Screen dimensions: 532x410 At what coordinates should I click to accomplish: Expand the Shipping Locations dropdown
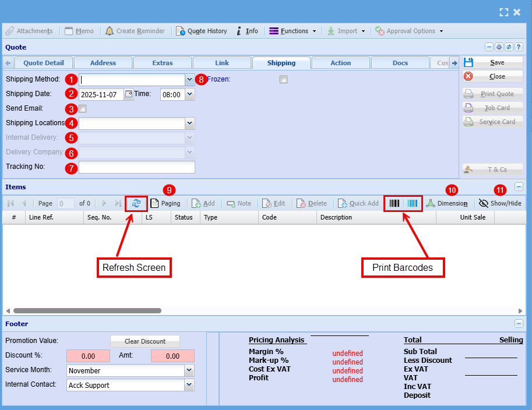[189, 123]
